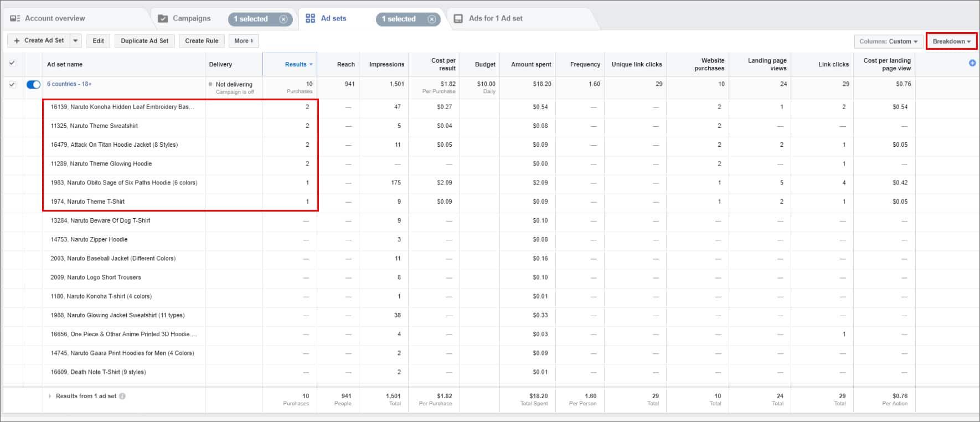
Task: Open the More dropdown menu
Action: [244, 40]
